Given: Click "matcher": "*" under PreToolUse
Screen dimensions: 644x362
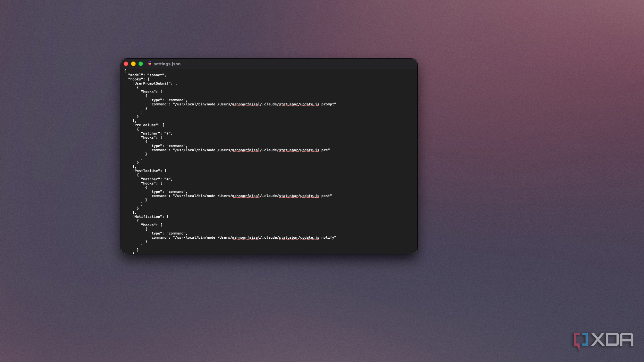Looking at the screenshot, I should coord(157,133).
